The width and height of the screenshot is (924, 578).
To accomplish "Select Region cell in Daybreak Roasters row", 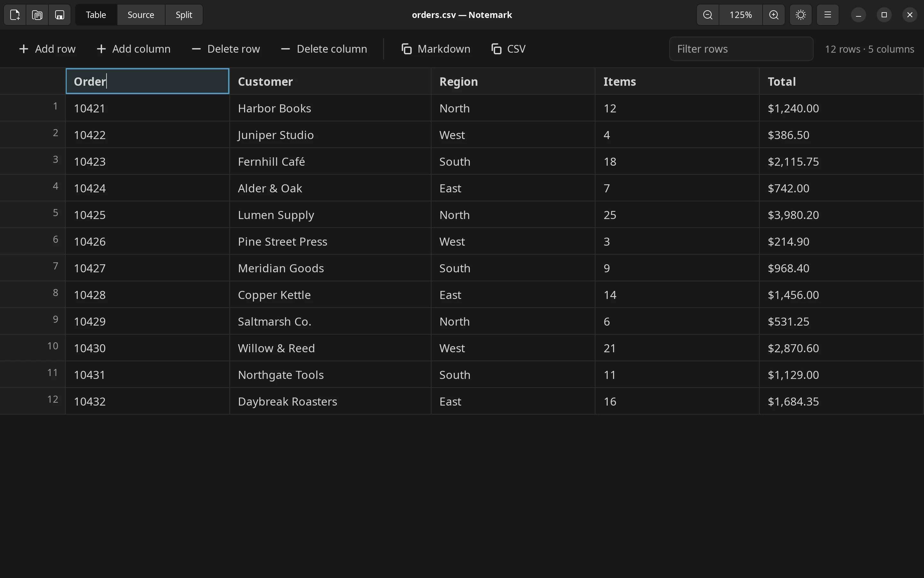I will point(513,401).
